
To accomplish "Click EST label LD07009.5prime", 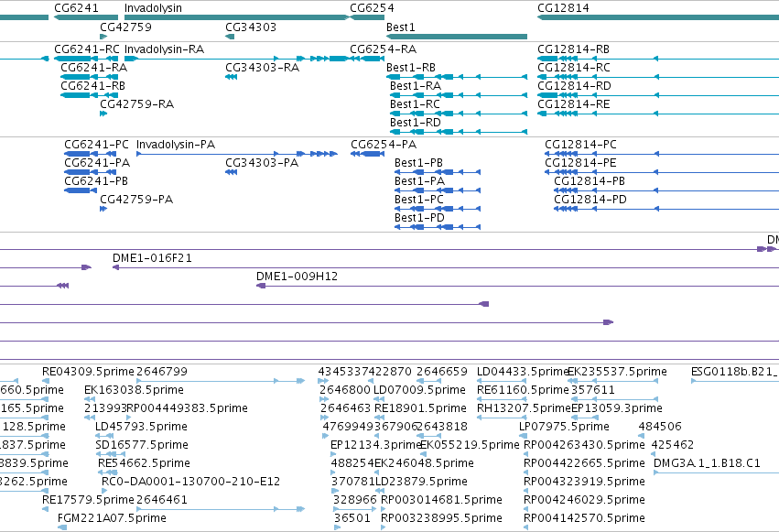I will 419,390.
